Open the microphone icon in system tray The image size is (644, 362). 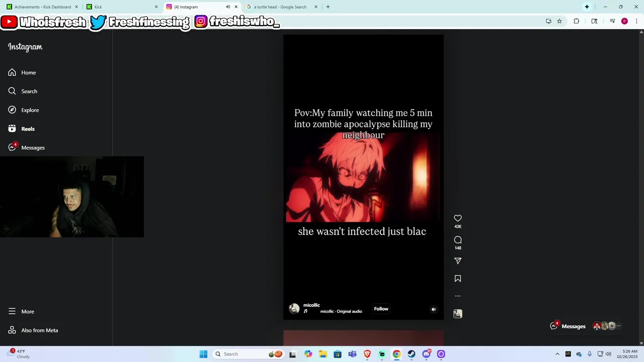[x=590, y=354]
